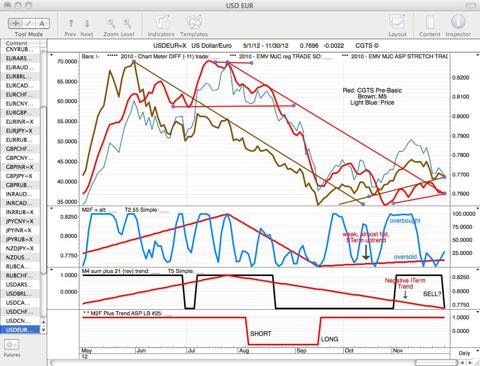The width and height of the screenshot is (480, 366).
Task: Click the Aug label on the time axis
Action: point(244,351)
